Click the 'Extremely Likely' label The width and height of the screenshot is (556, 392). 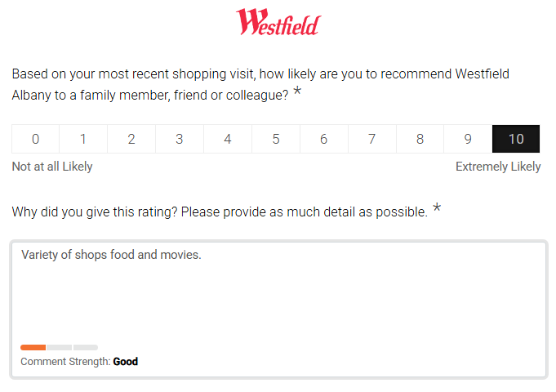coord(498,167)
